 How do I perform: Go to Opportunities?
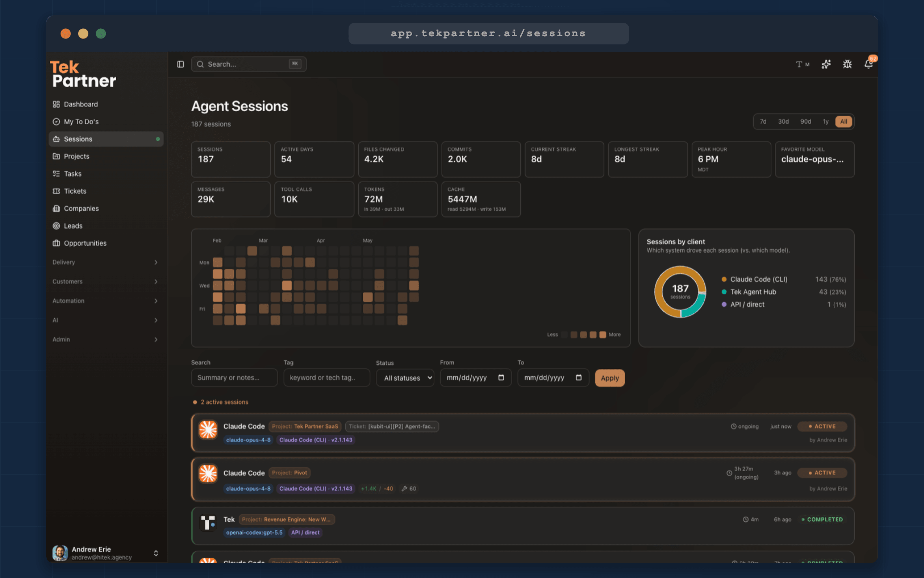(x=106, y=243)
